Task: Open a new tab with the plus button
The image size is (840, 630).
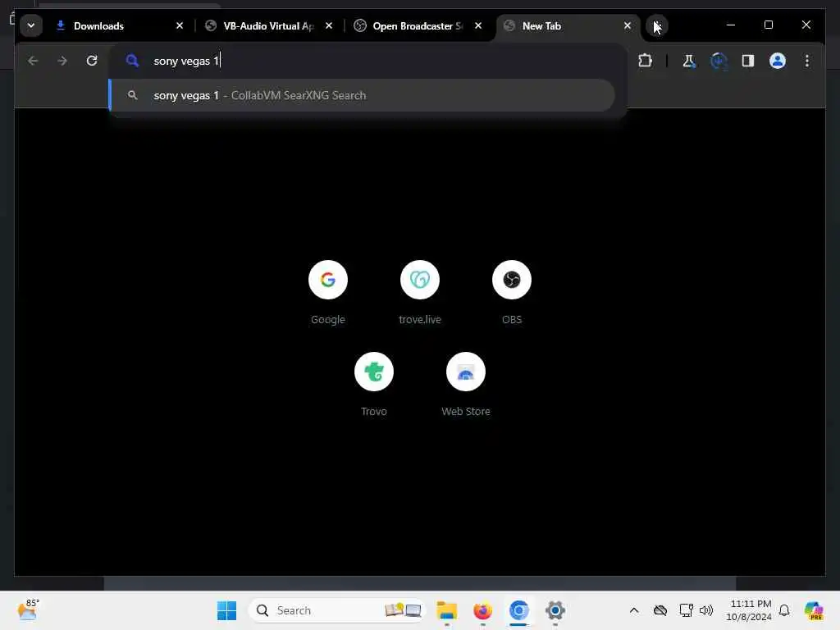Action: tap(657, 25)
